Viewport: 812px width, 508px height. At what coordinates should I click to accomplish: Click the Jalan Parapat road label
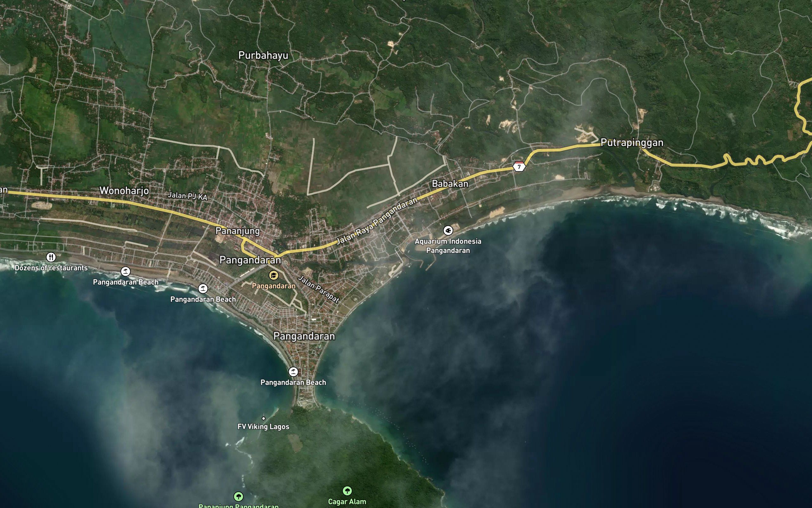click(319, 289)
